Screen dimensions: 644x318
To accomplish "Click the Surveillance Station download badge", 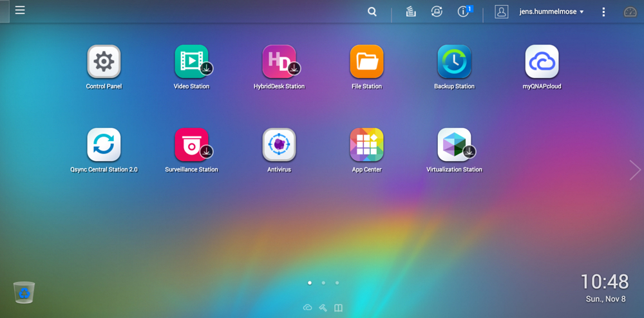I will [x=207, y=151].
